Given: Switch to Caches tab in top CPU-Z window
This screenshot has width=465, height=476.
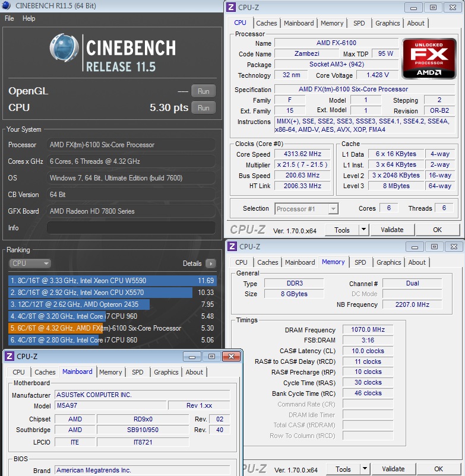Looking at the screenshot, I should 267,23.
